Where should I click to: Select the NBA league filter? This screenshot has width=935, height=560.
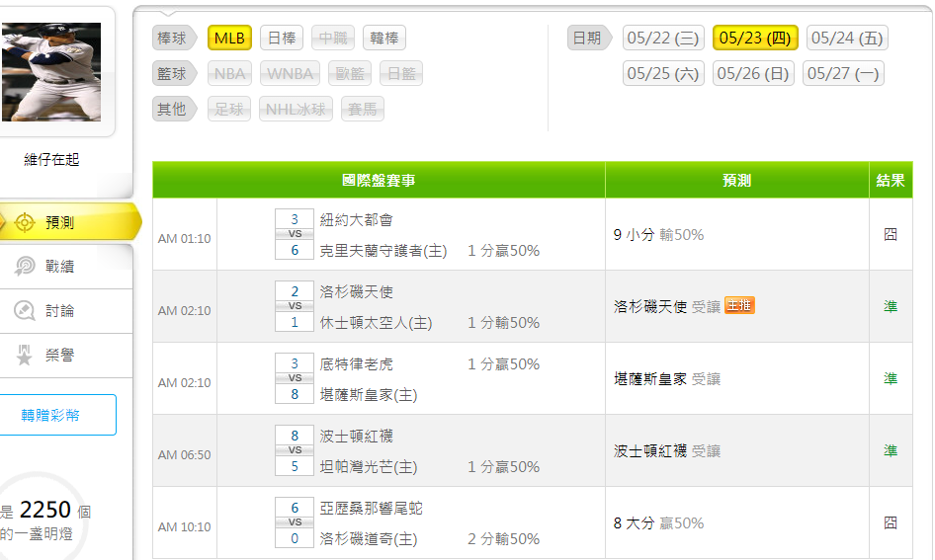[229, 73]
